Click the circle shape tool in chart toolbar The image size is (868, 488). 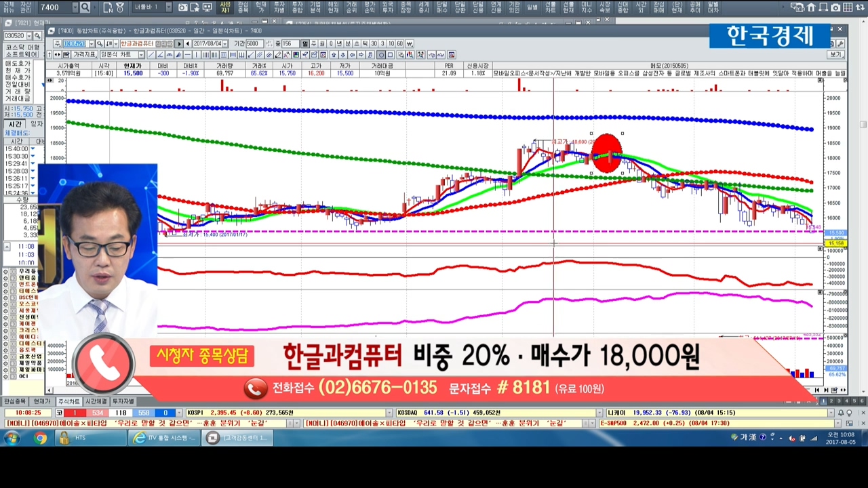(381, 54)
